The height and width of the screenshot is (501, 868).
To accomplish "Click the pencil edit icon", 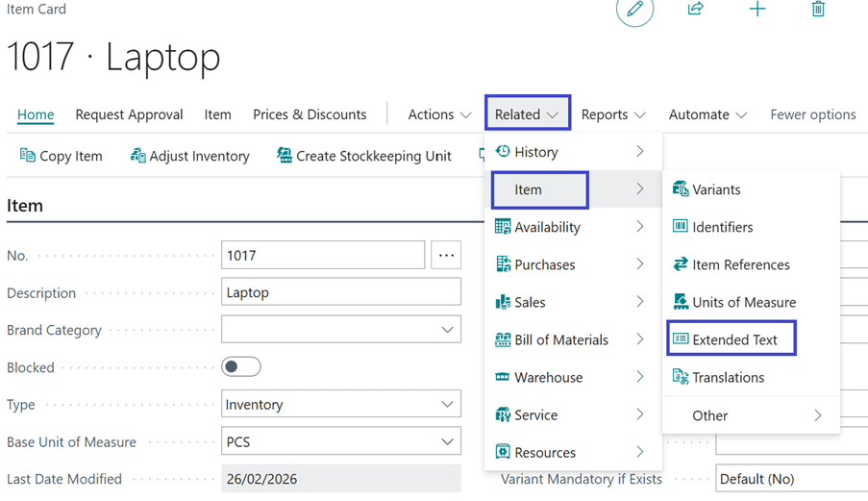I will point(634,10).
